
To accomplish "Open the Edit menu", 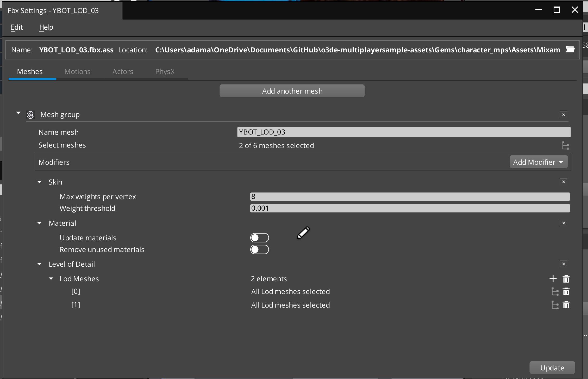I will [x=16, y=27].
